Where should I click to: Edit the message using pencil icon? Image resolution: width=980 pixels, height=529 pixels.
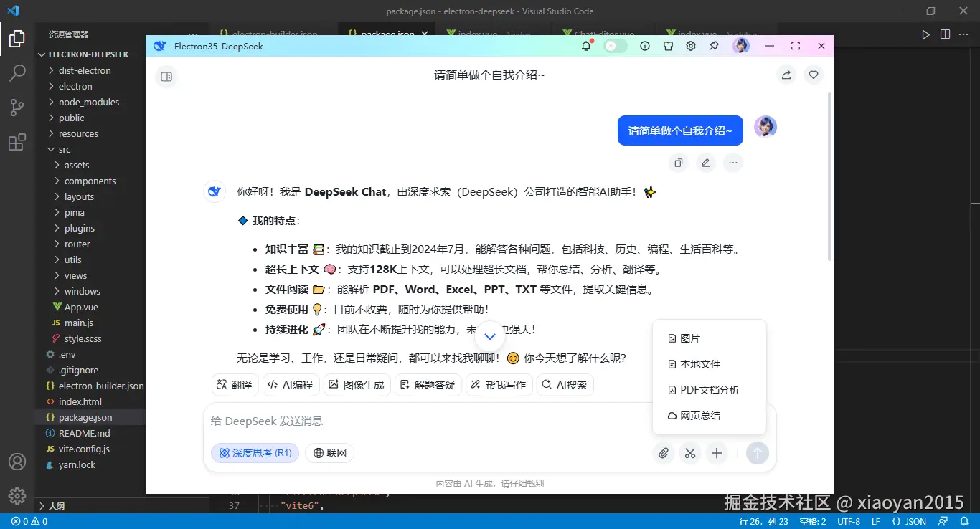705,163
